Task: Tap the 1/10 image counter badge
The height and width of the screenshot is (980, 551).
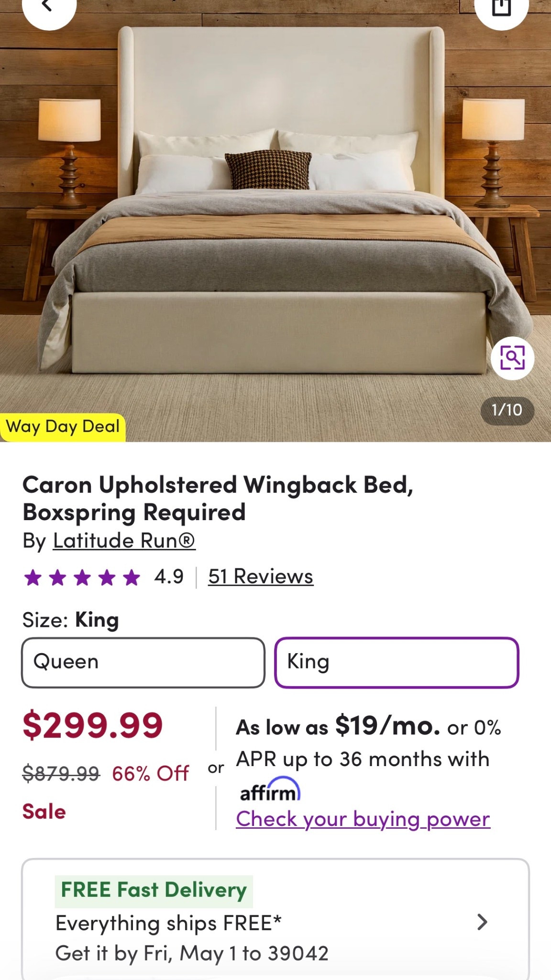Action: coord(507,410)
